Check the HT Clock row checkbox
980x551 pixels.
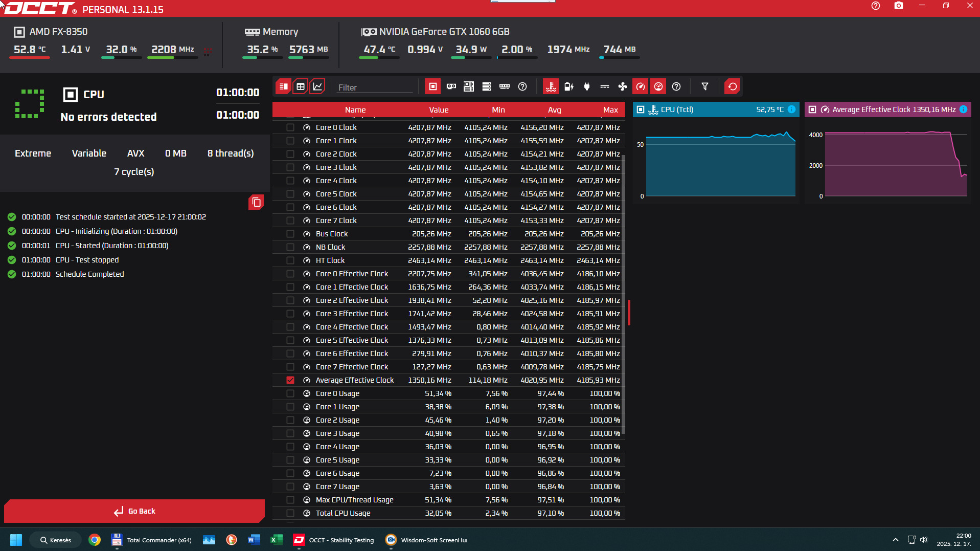[x=290, y=260]
